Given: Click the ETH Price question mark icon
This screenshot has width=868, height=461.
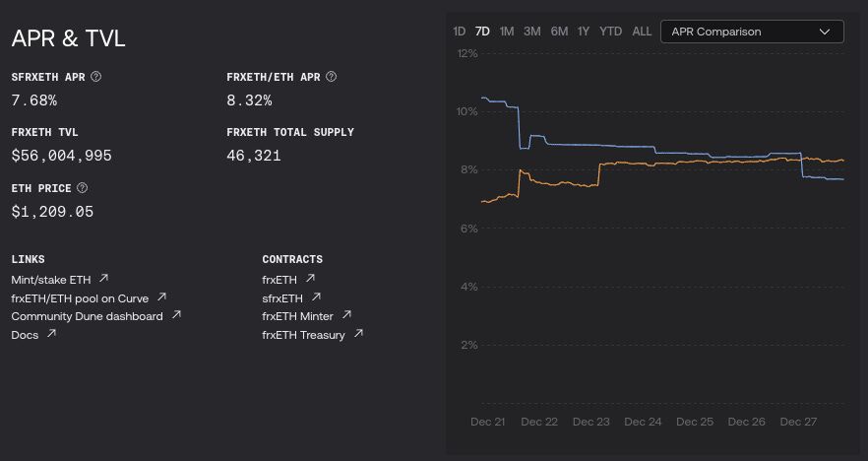Looking at the screenshot, I should [83, 188].
